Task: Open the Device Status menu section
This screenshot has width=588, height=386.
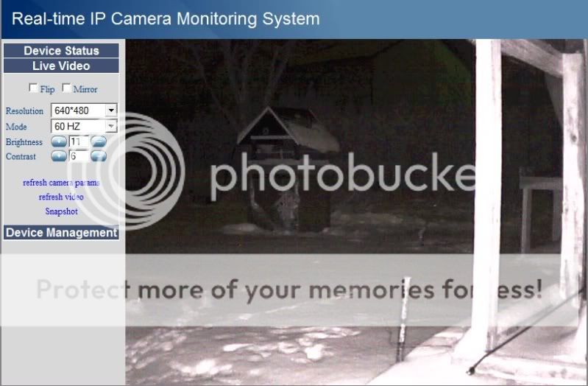Action: click(62, 51)
